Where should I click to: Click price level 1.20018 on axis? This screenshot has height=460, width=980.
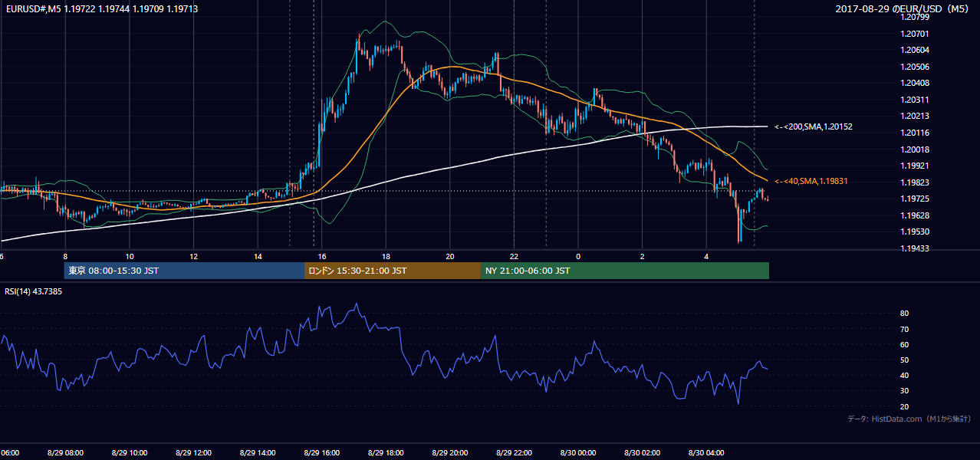click(916, 150)
